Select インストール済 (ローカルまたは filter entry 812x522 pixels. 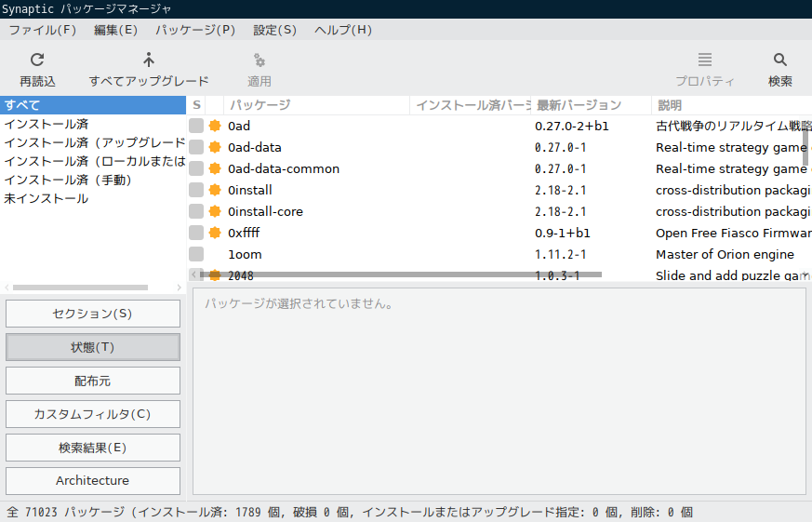[x=93, y=161]
